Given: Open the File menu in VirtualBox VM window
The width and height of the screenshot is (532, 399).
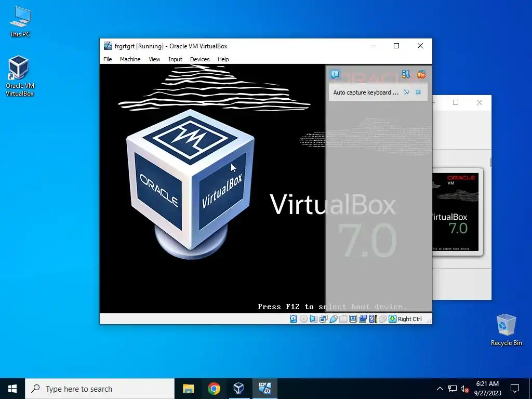Looking at the screenshot, I should [108, 59].
